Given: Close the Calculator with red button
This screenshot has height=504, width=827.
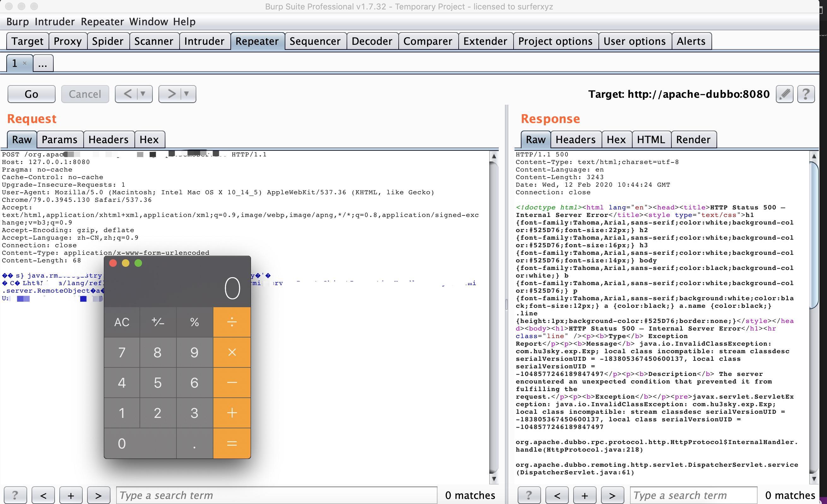Looking at the screenshot, I should click(x=113, y=263).
